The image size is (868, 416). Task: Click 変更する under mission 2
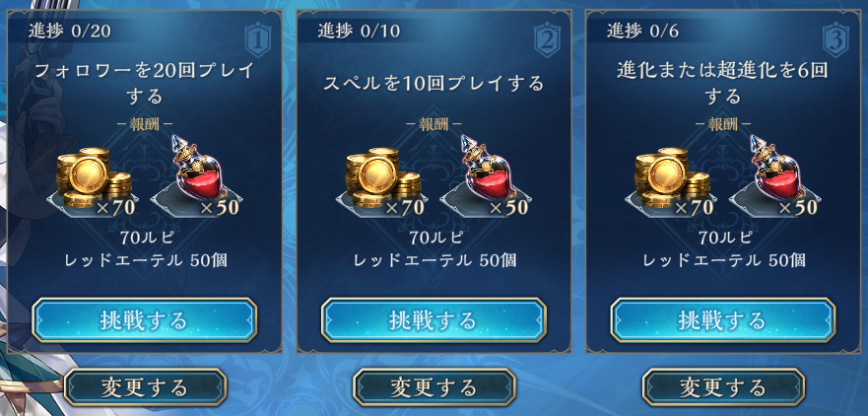(x=434, y=387)
